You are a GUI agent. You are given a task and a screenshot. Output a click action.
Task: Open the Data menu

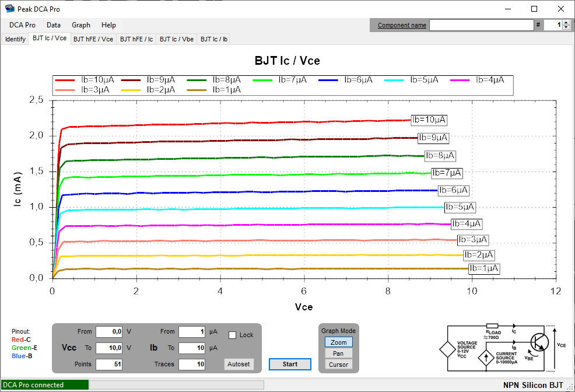(54, 25)
